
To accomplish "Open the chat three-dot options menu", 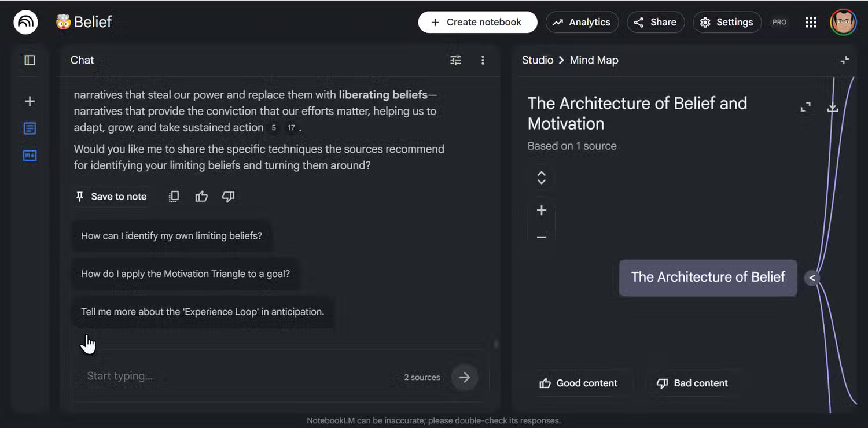I will click(483, 60).
